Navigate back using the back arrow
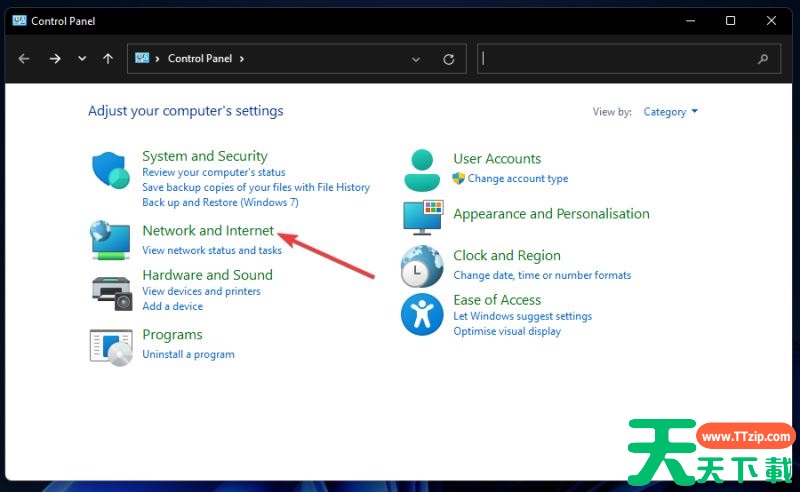Image resolution: width=800 pixels, height=492 pixels. coord(24,59)
